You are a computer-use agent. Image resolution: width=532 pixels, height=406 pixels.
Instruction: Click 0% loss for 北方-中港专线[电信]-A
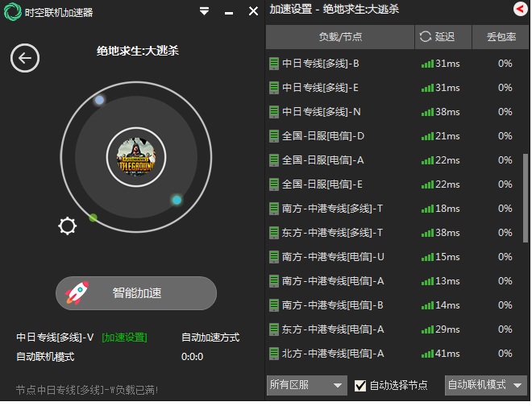click(505, 354)
